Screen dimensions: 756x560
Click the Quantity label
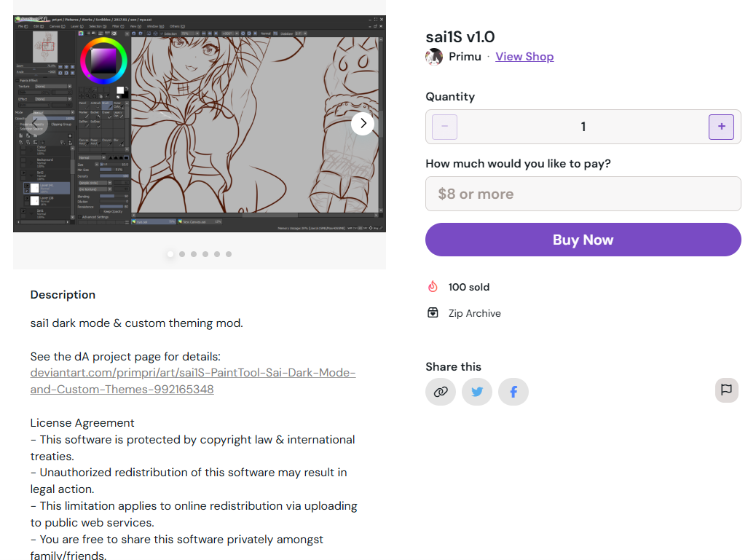point(450,97)
